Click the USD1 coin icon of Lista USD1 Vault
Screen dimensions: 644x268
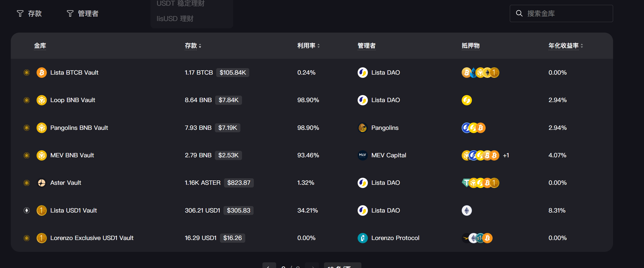point(42,210)
